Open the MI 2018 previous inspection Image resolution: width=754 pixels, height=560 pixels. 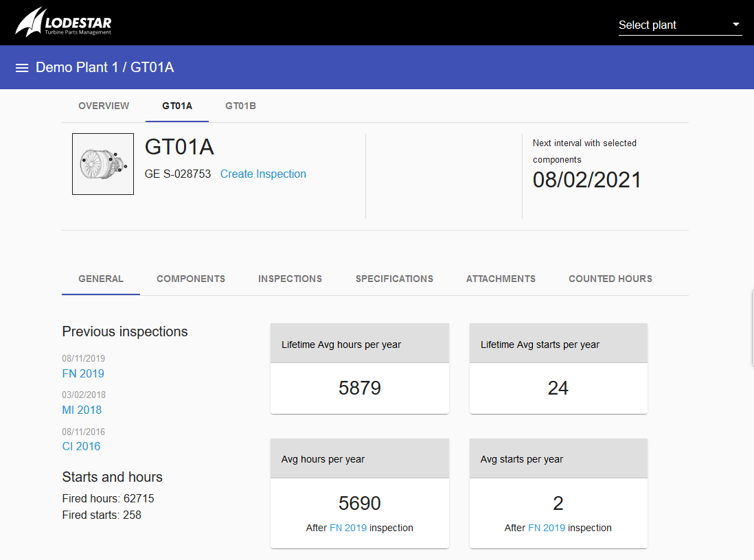pyautogui.click(x=82, y=410)
